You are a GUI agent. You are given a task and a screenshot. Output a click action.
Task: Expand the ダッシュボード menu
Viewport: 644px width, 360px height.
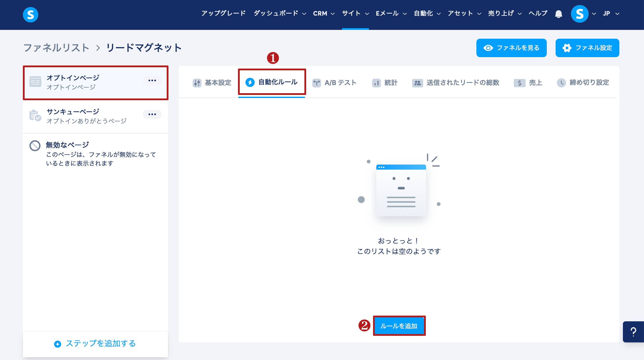tap(280, 13)
